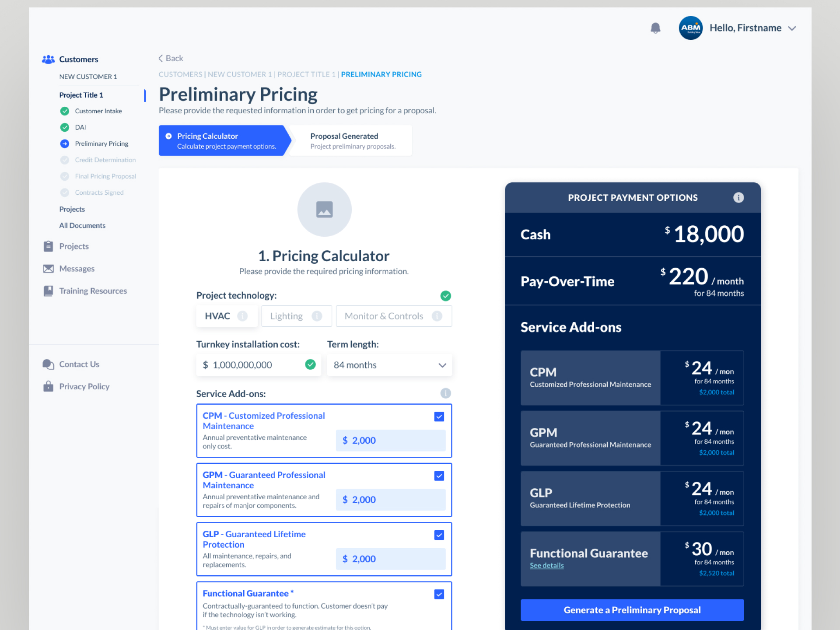This screenshot has width=840, height=630.
Task: Edit the CPM $2,000 amount field
Action: click(x=391, y=441)
